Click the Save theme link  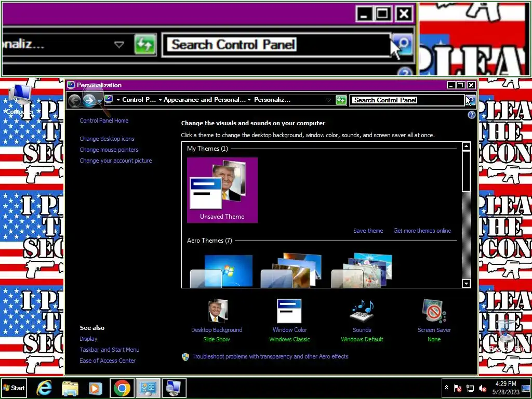(368, 231)
